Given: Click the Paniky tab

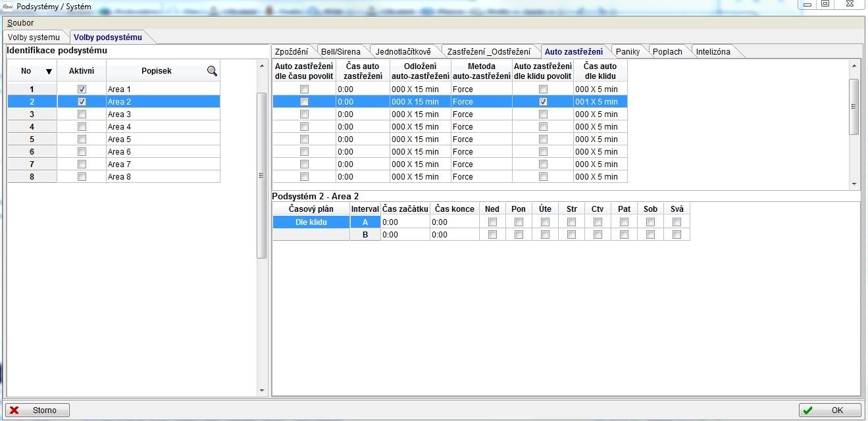Looking at the screenshot, I should 627,52.
